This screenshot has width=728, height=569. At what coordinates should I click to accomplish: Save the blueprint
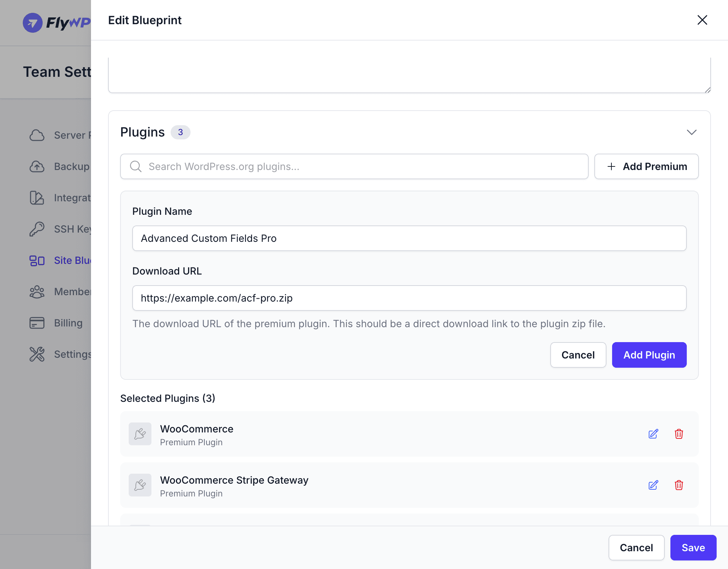pyautogui.click(x=693, y=548)
